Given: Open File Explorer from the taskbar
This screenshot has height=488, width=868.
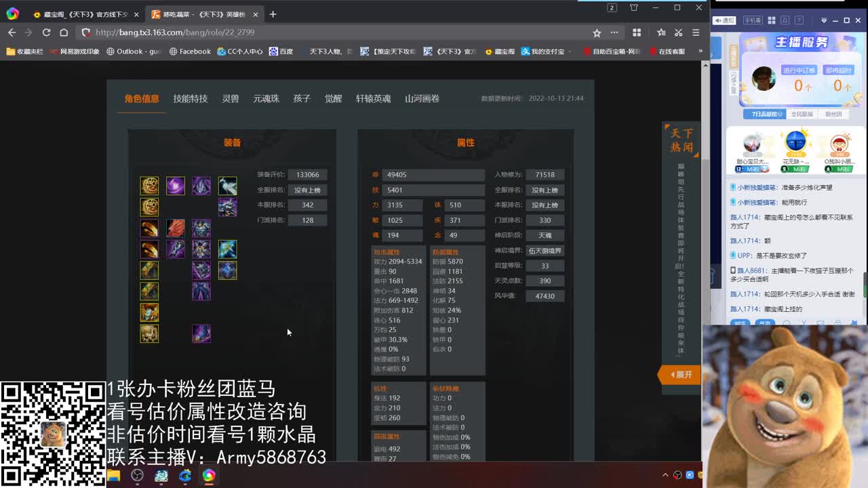Looking at the screenshot, I should [113, 476].
